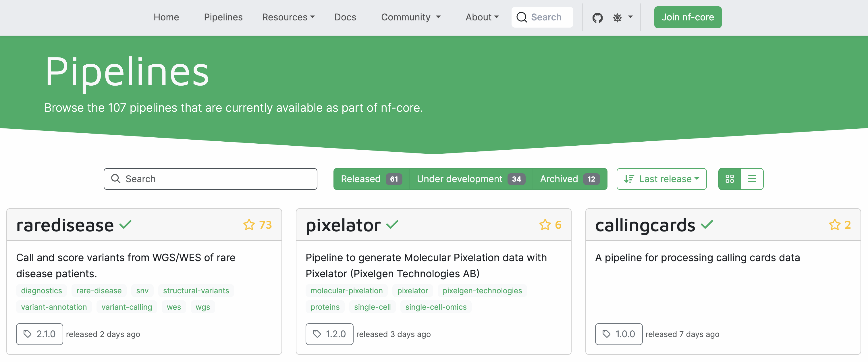Click the Join nf-core button

pos(687,17)
